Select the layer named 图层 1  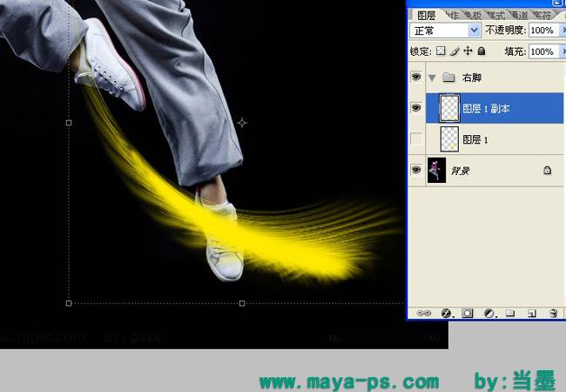[x=475, y=139]
